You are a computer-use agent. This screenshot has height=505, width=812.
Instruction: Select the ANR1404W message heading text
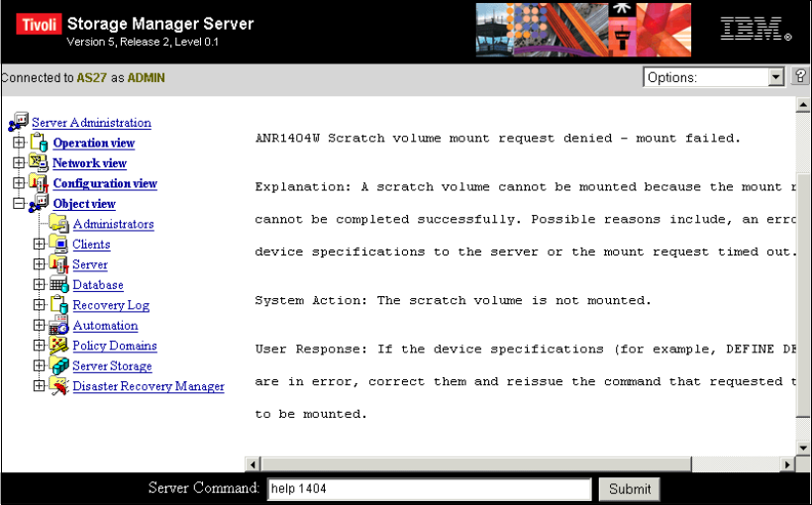[x=498, y=139]
